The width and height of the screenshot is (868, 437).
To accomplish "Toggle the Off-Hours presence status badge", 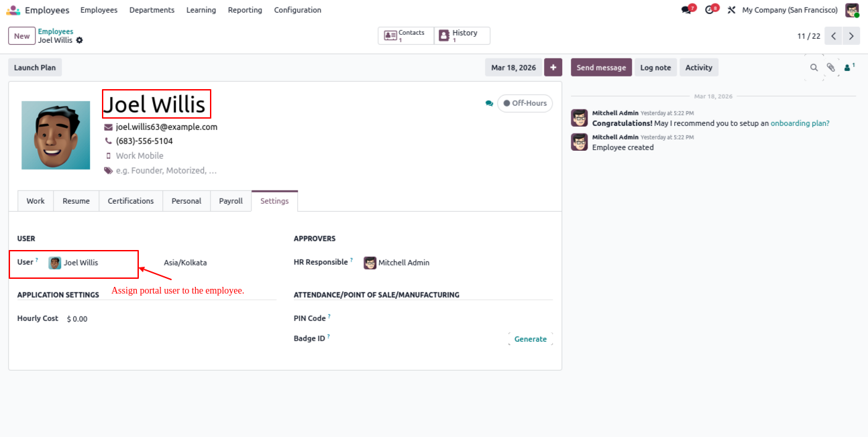I will pyautogui.click(x=525, y=103).
